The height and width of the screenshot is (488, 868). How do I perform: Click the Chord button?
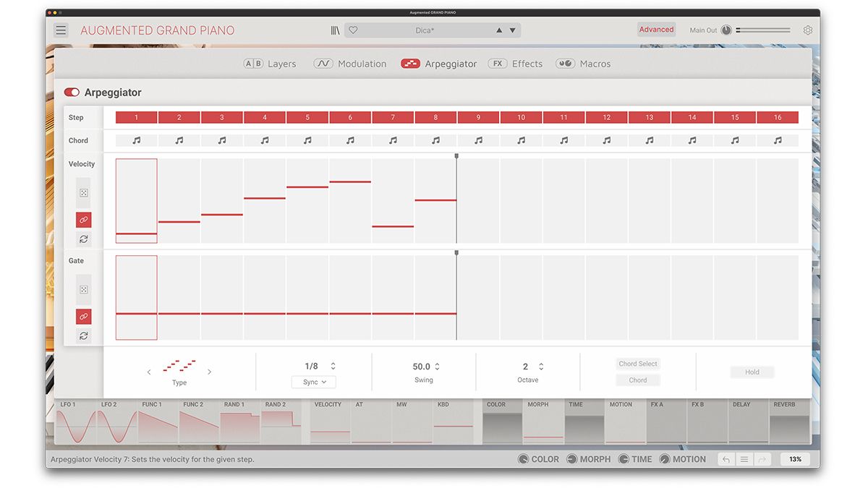tap(638, 380)
